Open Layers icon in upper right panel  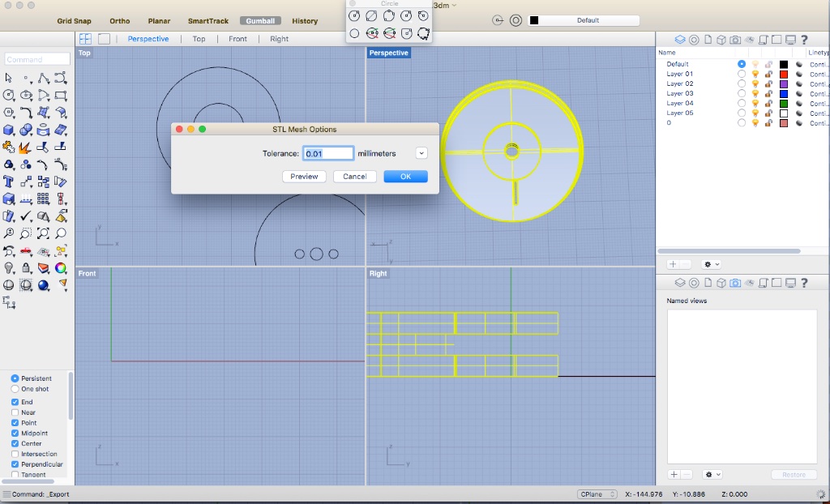click(x=680, y=40)
